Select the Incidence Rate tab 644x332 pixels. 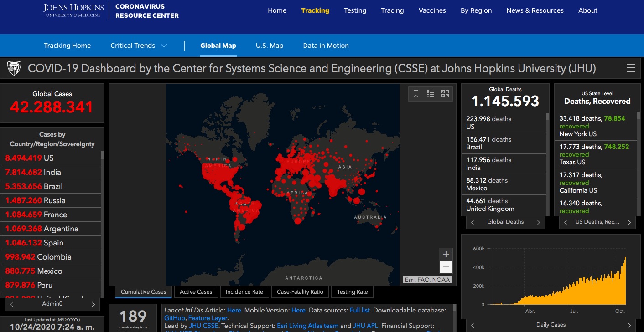pos(244,292)
